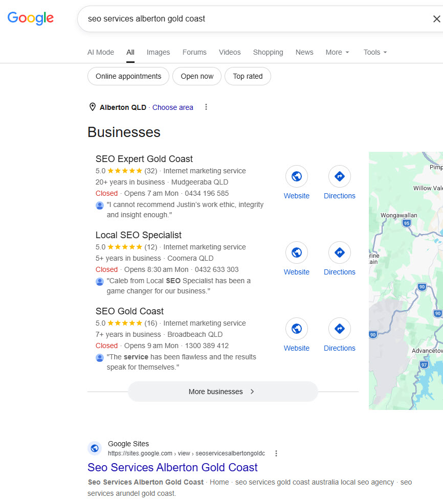Click Directions icon for SEO Expert Gold Coast
This screenshot has width=443, height=504.
339,176
